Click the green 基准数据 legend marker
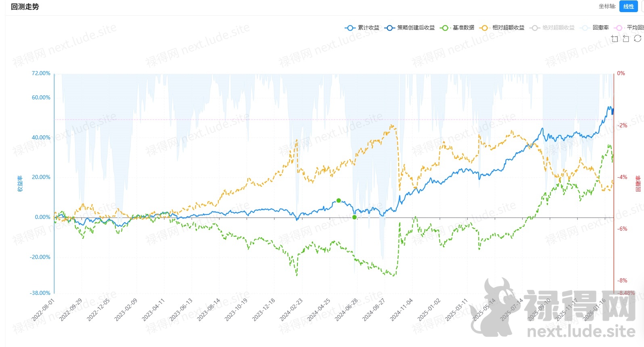 point(445,28)
